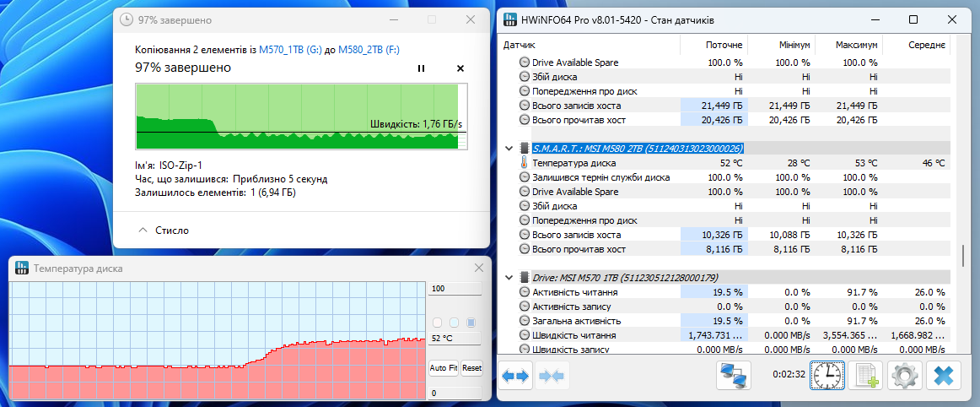The image size is (980, 407).
Task: Click the 3,554.365 maximum read speed value
Action: tap(851, 335)
